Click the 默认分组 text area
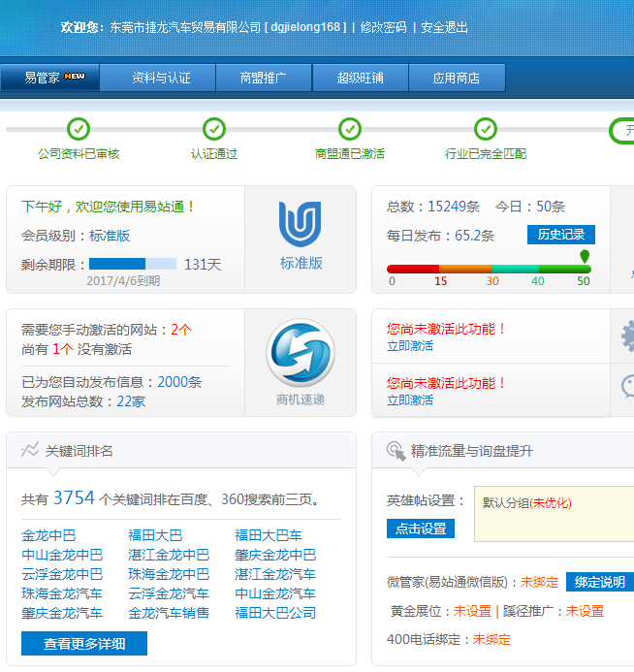The width and height of the screenshot is (634, 672). pyautogui.click(x=553, y=514)
